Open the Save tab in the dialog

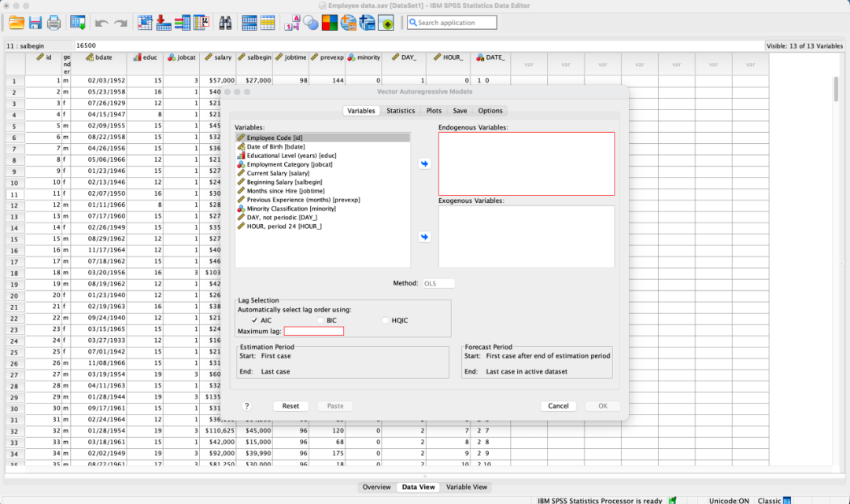tap(460, 110)
